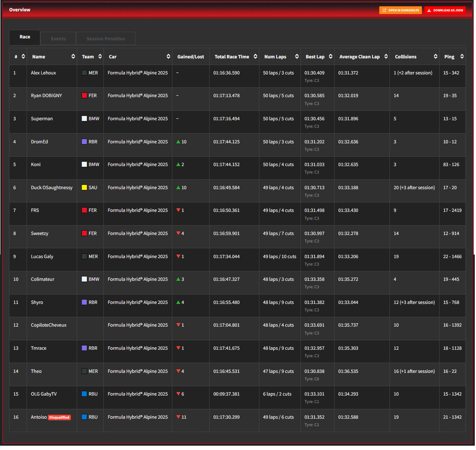Click sort arrows beside Num Laps
Viewport: 476px width, 450px height.
[297, 56]
